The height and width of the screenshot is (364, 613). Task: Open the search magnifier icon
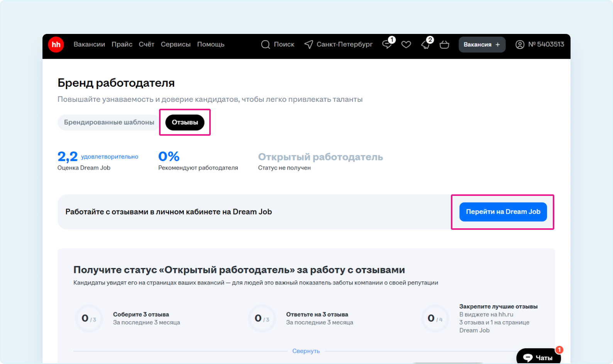(x=265, y=45)
